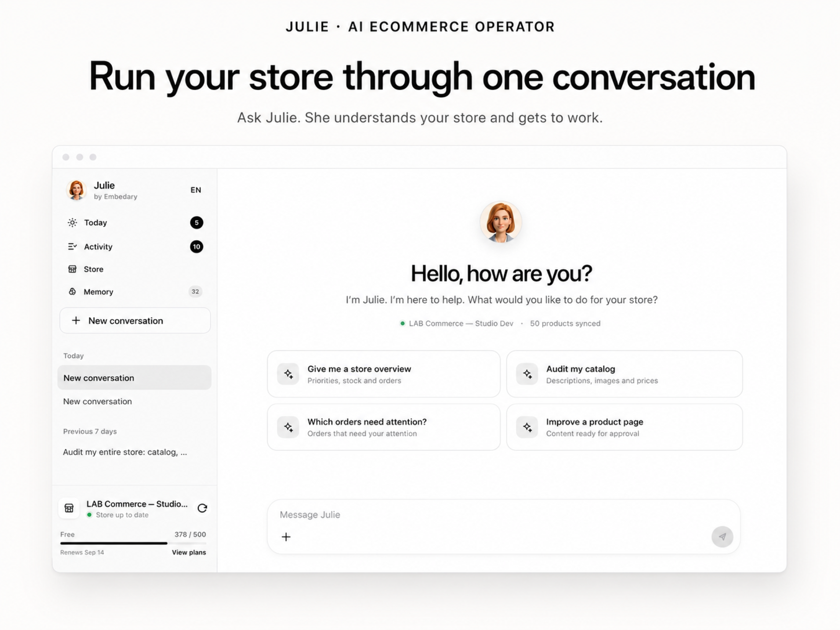Click the Activity badge showing 10
The image size is (840, 630).
(197, 247)
